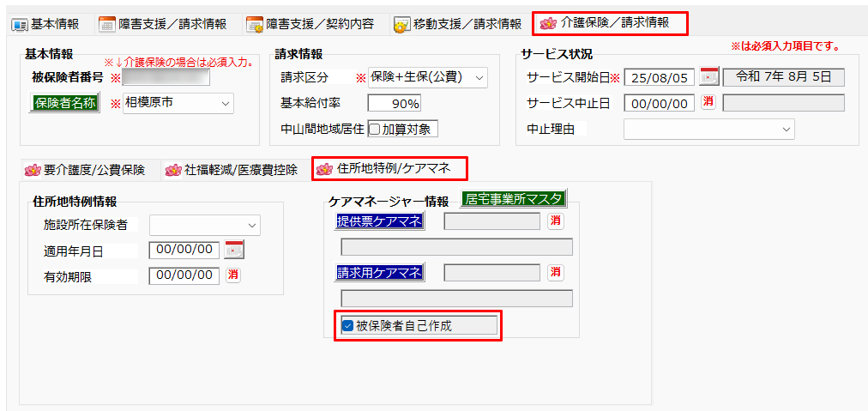Click the 請求用ケアマネ code field
Screen dimensions: 868x411
pos(492,272)
